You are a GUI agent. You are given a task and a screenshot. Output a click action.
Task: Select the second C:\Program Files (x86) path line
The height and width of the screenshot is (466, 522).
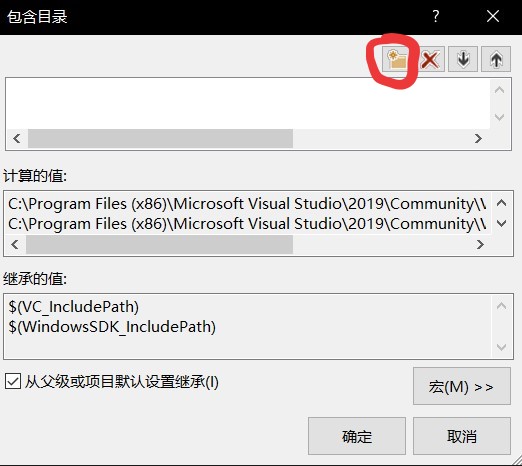pyautogui.click(x=248, y=224)
